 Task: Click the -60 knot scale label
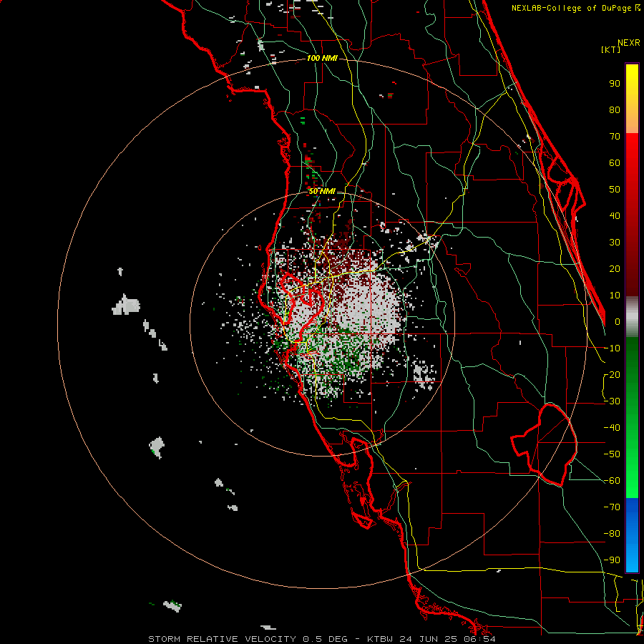612,481
